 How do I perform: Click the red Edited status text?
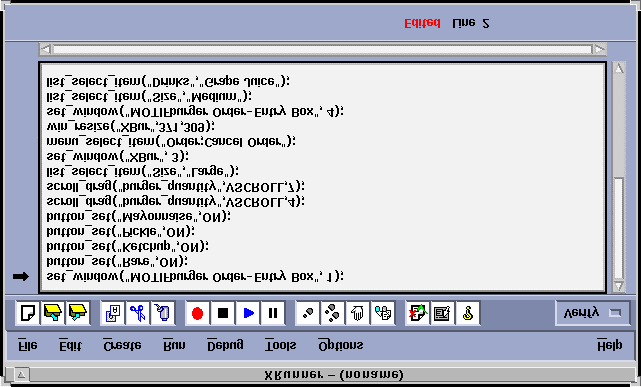point(422,23)
